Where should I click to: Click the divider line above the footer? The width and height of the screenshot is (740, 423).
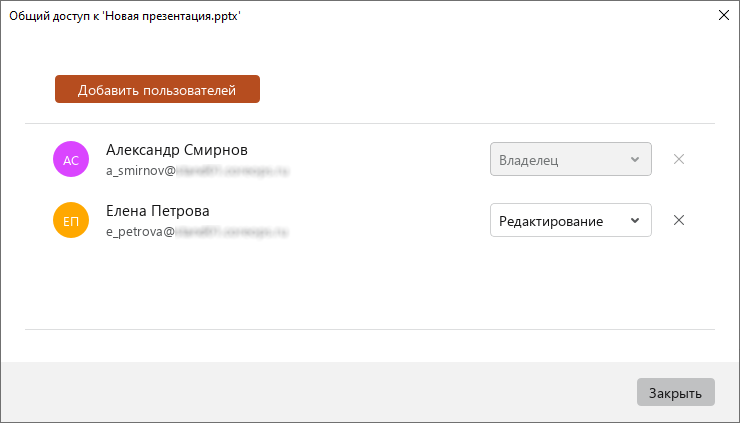(x=370, y=330)
